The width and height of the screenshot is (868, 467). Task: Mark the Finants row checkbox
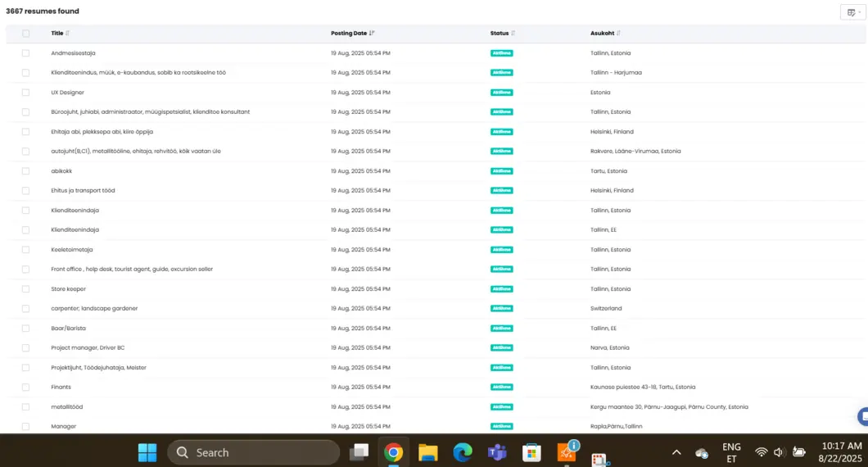26,388
